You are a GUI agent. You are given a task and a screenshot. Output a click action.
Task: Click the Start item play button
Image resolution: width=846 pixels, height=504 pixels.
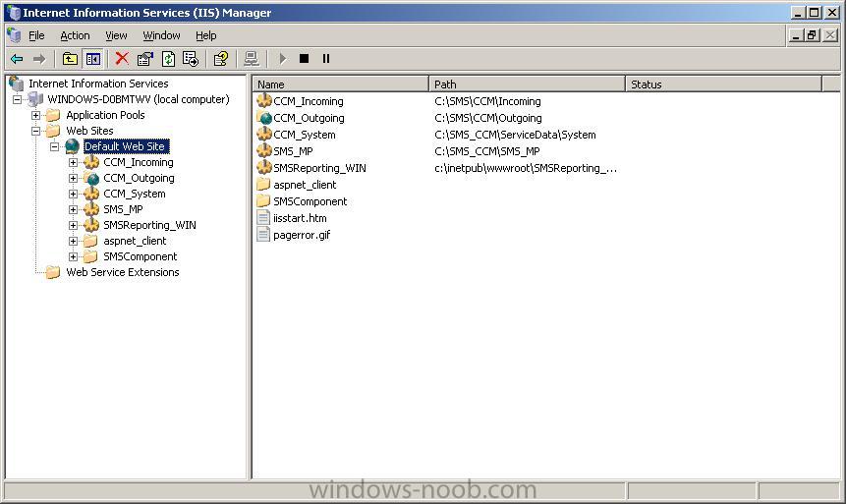[x=282, y=59]
